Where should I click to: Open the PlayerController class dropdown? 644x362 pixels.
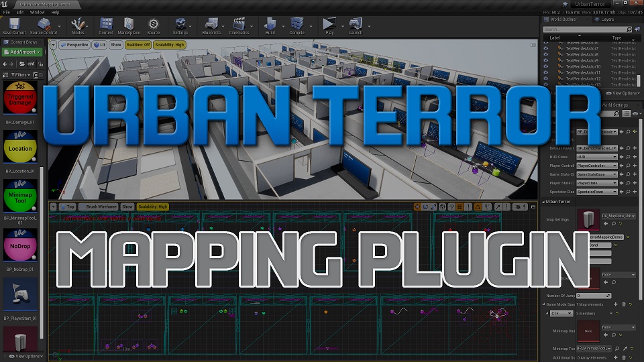(597, 166)
